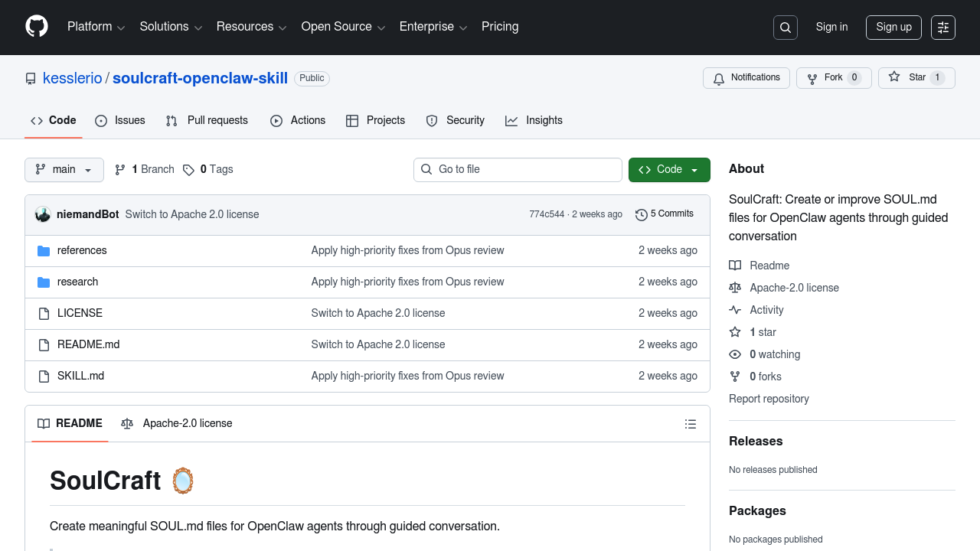Expand the Platform menu
The image size is (980, 551).
[x=96, y=27]
